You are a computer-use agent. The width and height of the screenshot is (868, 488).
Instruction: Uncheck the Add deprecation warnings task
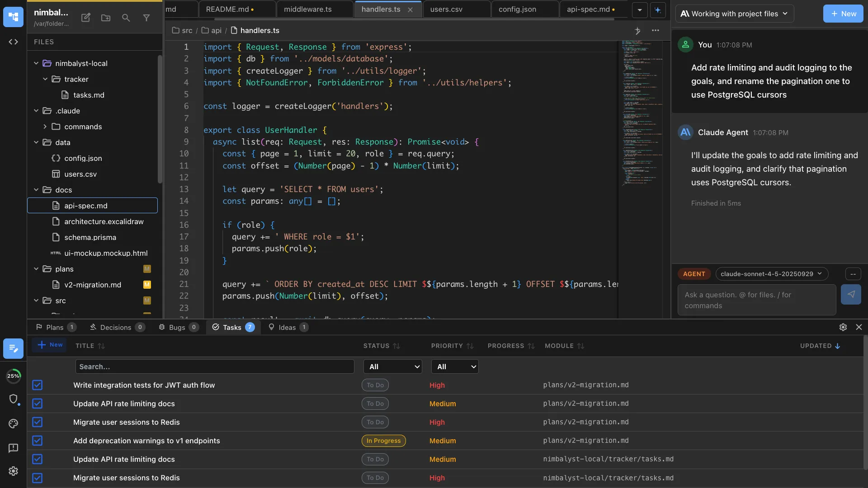[37, 441]
